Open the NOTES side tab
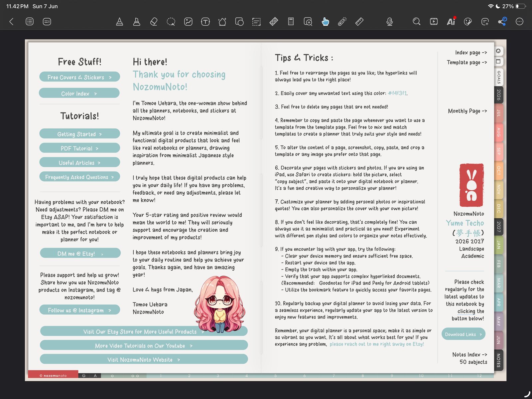 tap(498, 360)
